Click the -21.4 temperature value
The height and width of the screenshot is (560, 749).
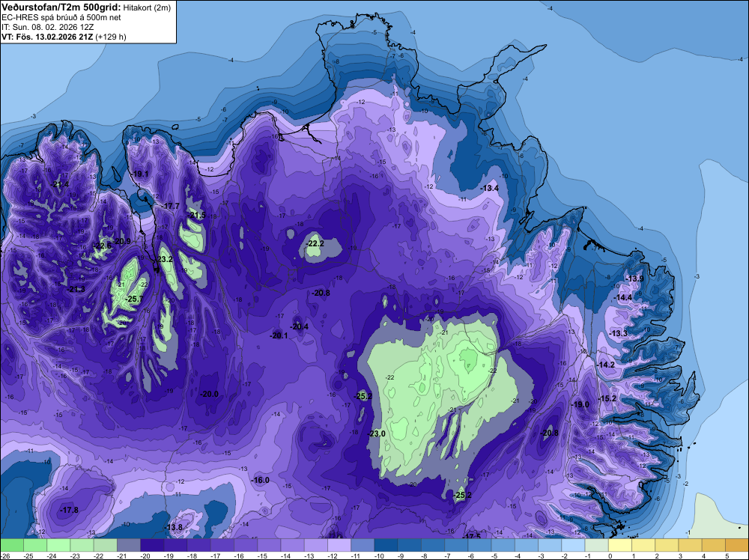60,184
